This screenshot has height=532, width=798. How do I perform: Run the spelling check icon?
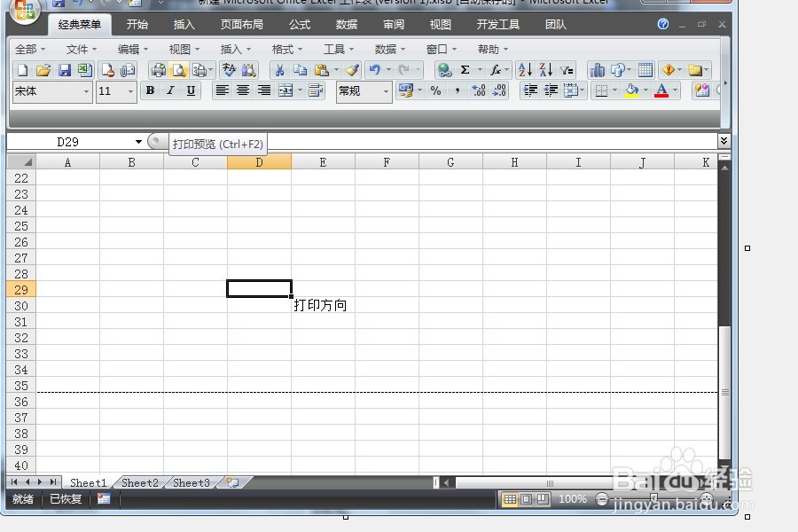229,70
